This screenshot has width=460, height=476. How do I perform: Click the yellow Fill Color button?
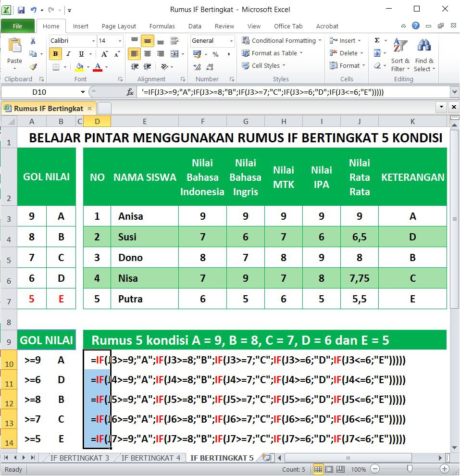[79, 67]
